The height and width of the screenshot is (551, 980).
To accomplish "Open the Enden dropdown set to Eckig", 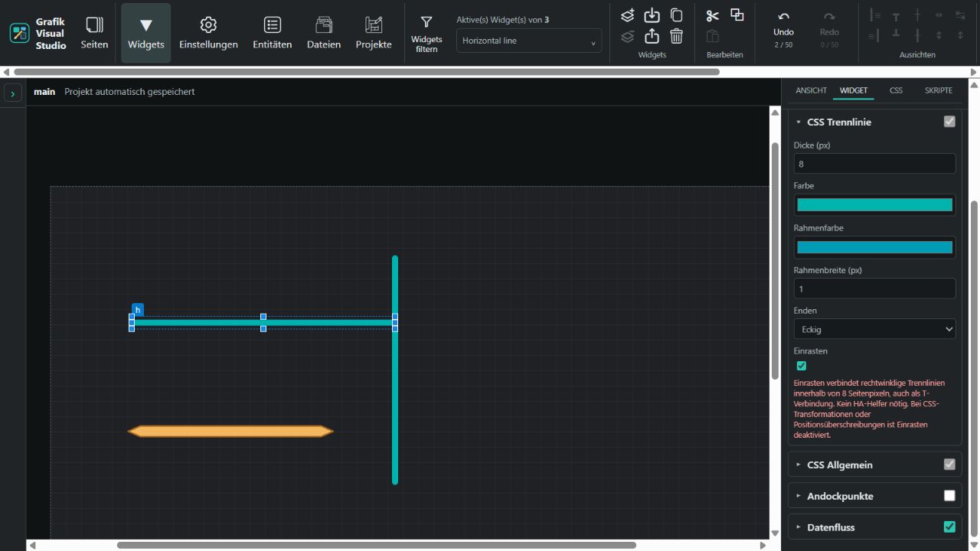I will point(875,329).
